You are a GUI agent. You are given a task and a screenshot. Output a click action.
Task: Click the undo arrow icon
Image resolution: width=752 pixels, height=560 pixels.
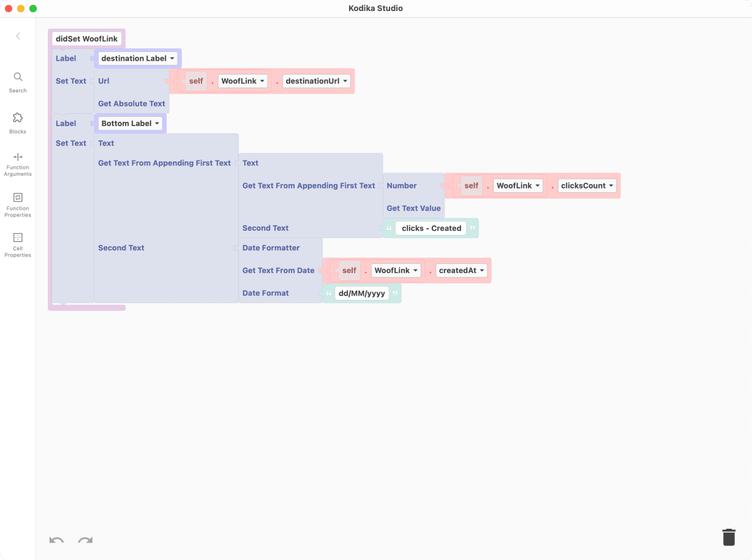(x=56, y=540)
